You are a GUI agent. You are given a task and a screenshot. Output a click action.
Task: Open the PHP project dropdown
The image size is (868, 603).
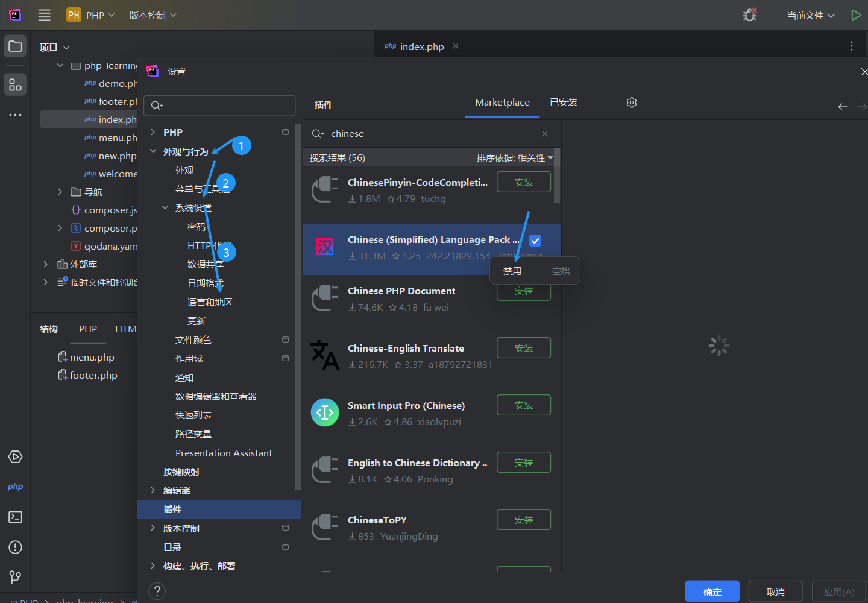click(91, 15)
